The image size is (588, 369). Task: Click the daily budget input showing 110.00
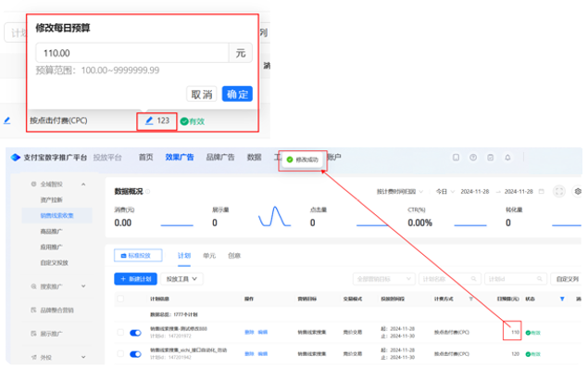point(132,53)
